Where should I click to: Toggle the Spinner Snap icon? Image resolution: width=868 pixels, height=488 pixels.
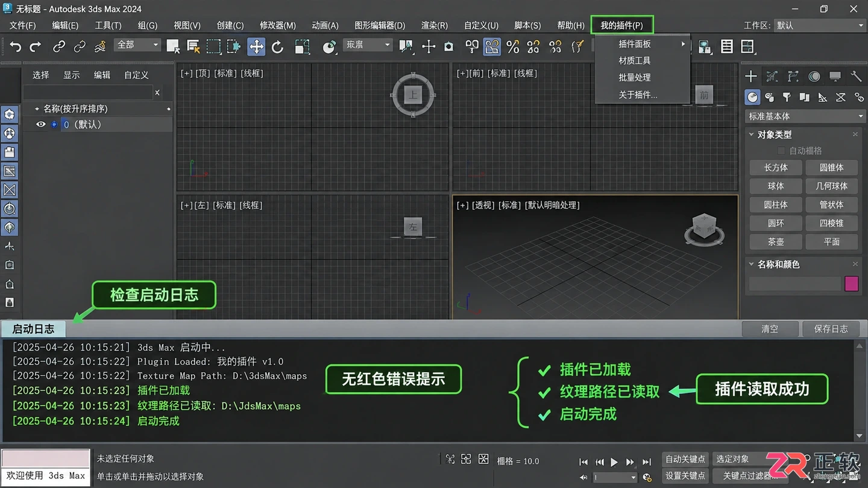(533, 46)
